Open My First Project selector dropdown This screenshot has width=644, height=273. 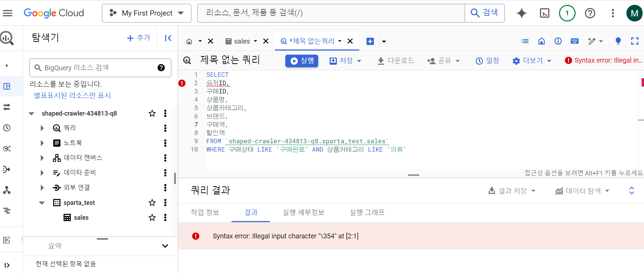click(146, 13)
